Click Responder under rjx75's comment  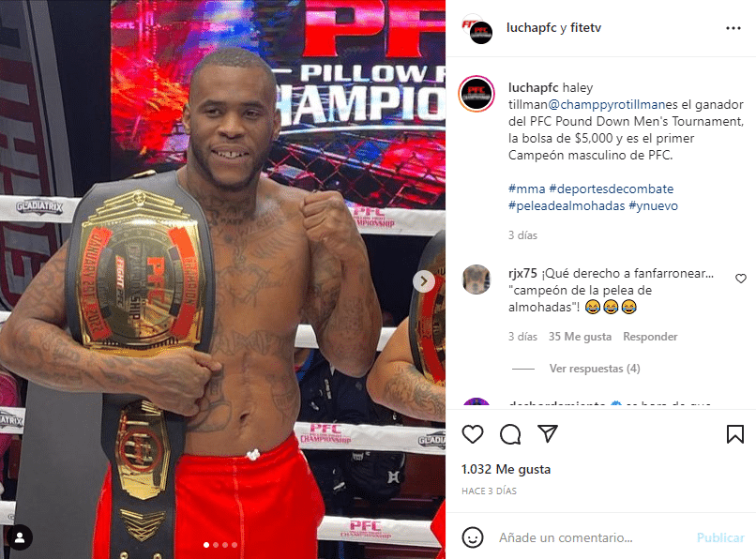650,337
